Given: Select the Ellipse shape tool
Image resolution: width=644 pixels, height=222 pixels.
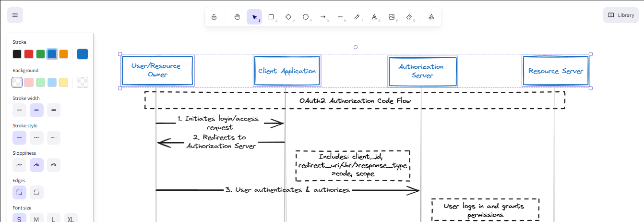Looking at the screenshot, I should 306,17.
